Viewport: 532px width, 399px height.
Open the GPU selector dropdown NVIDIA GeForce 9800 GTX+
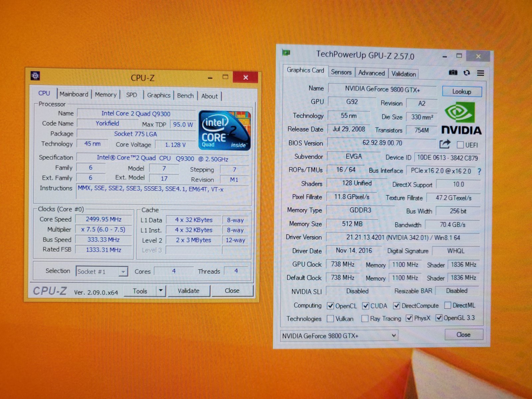coord(339,335)
